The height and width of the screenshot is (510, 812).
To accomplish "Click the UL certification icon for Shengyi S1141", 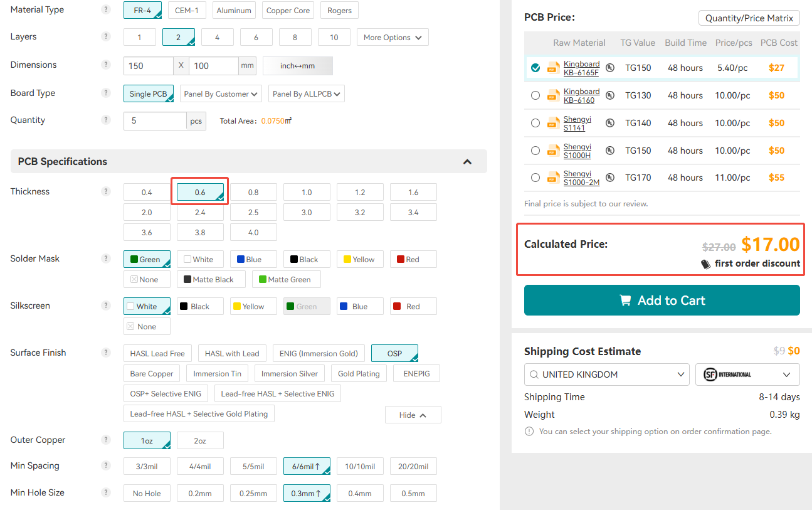I will point(609,123).
